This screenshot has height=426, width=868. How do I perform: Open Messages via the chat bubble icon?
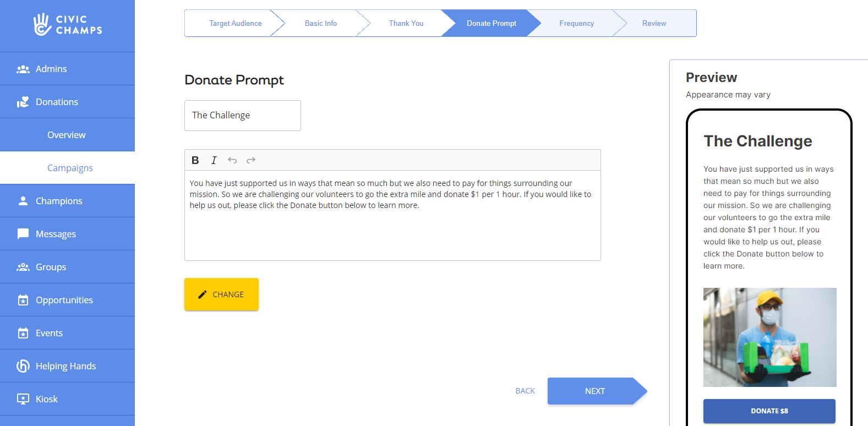tap(23, 234)
